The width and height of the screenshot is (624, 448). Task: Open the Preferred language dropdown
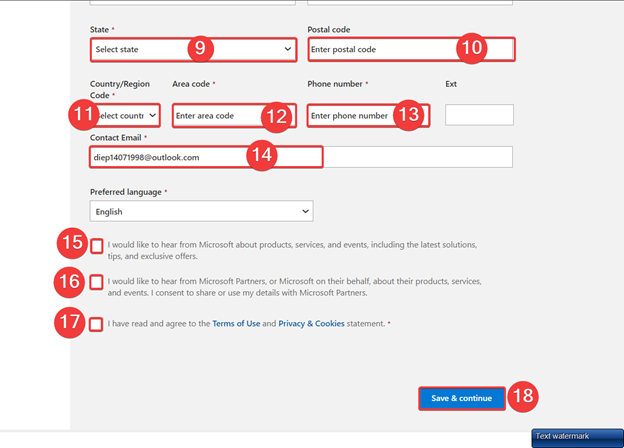(201, 211)
